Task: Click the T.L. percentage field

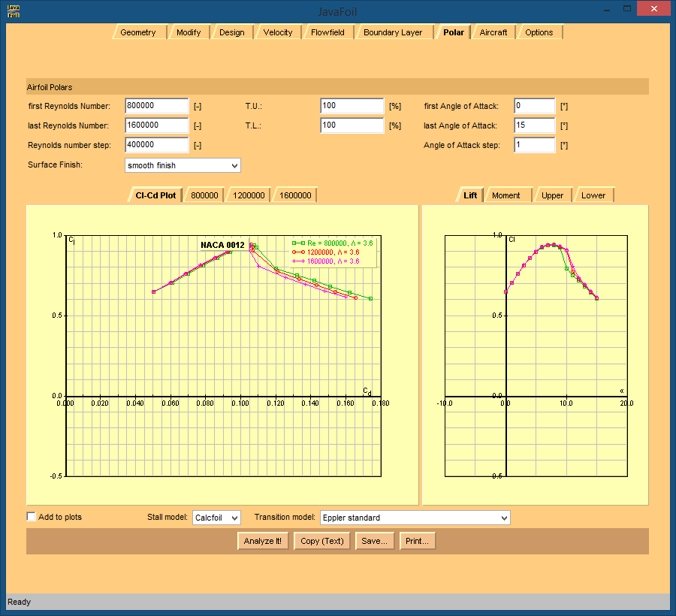Action: coord(352,125)
